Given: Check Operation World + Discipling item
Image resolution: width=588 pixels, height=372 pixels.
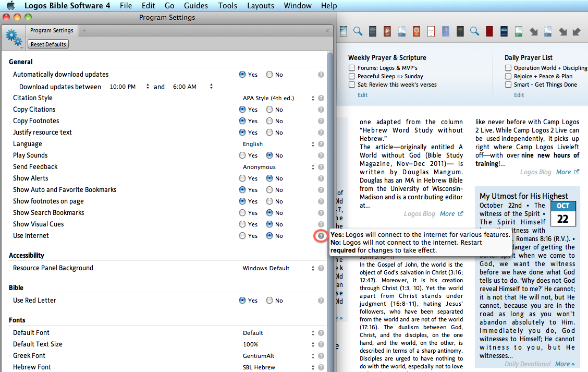Looking at the screenshot, I should (x=508, y=68).
